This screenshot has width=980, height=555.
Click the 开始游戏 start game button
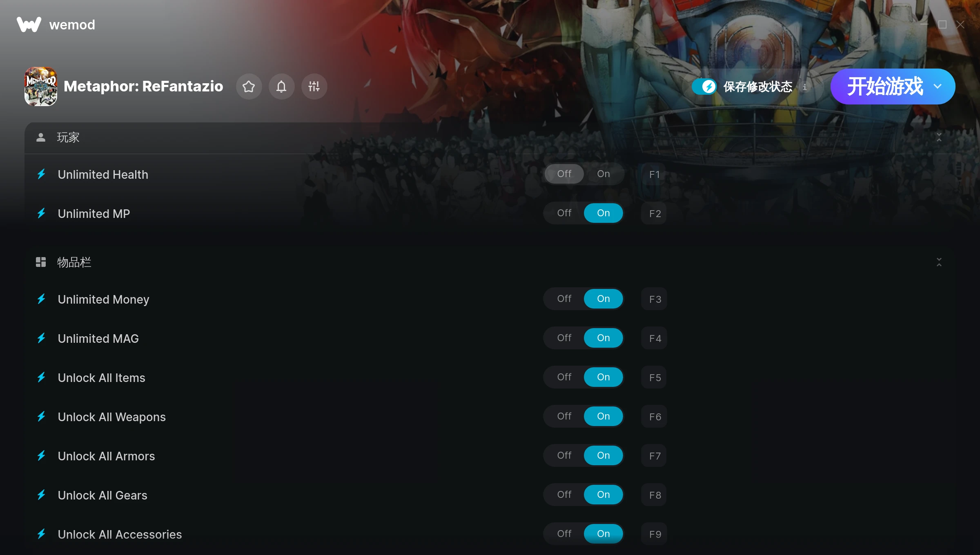point(886,85)
